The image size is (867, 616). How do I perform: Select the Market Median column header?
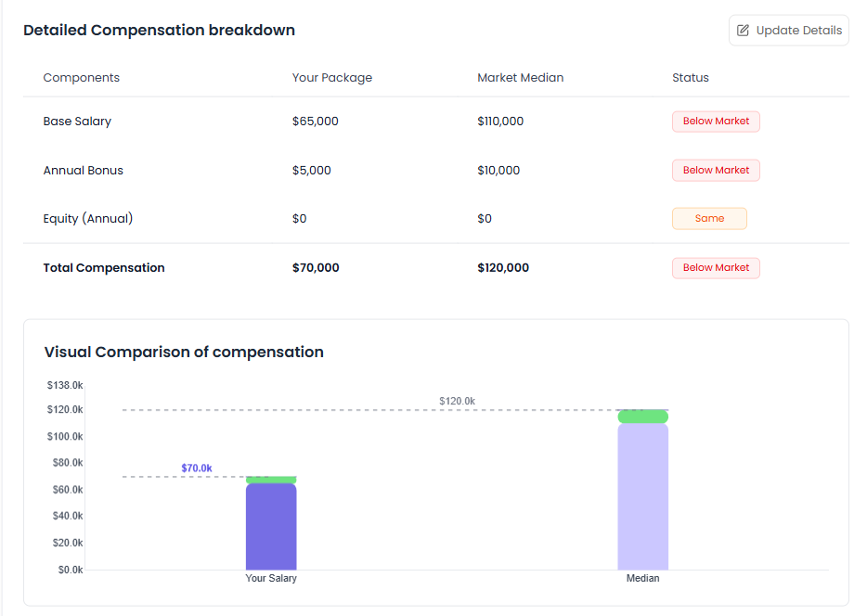(520, 78)
